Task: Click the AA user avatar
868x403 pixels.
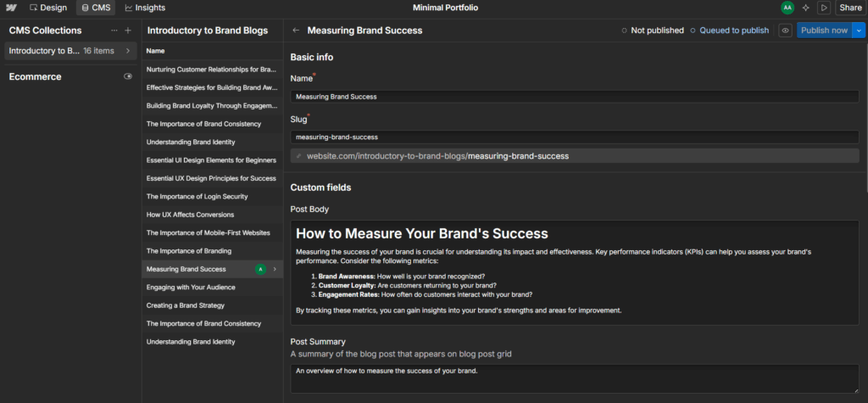Action: coord(787,8)
